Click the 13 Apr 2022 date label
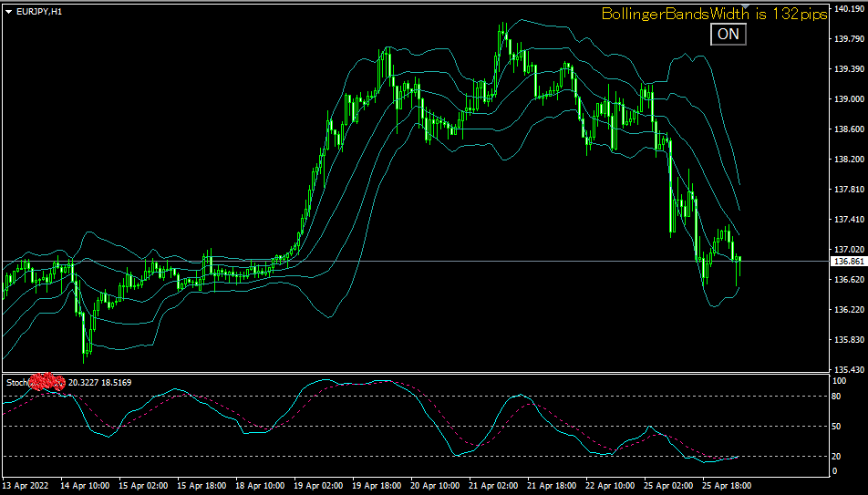 click(26, 486)
